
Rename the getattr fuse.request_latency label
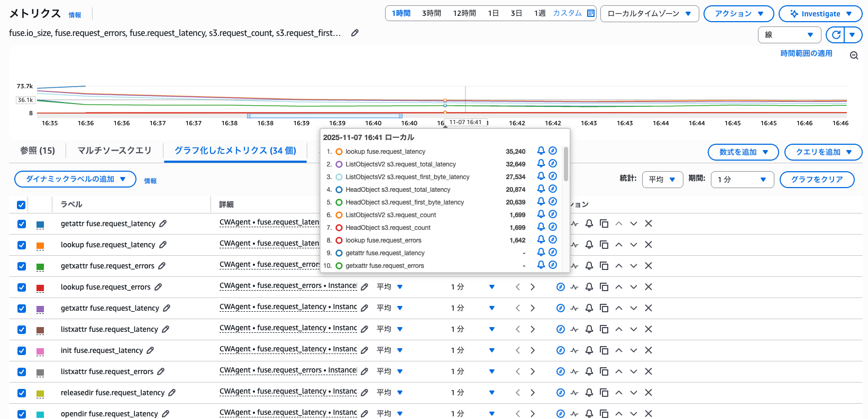pyautogui.click(x=163, y=224)
